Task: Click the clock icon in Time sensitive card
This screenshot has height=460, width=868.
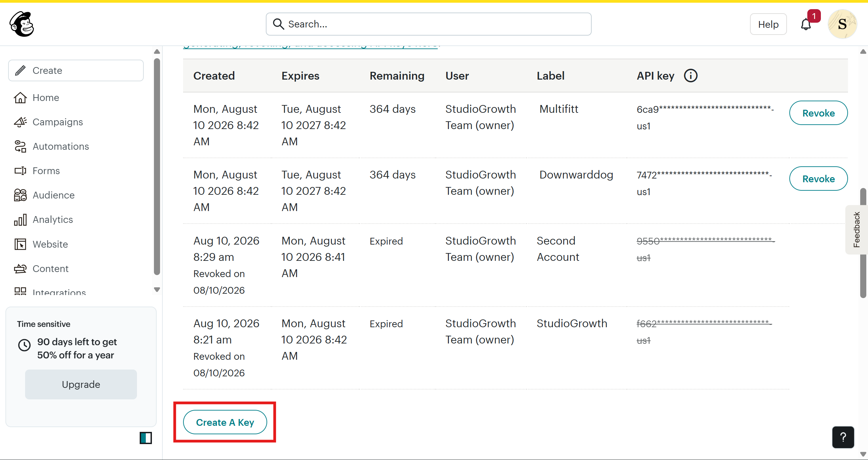Action: [x=24, y=345]
